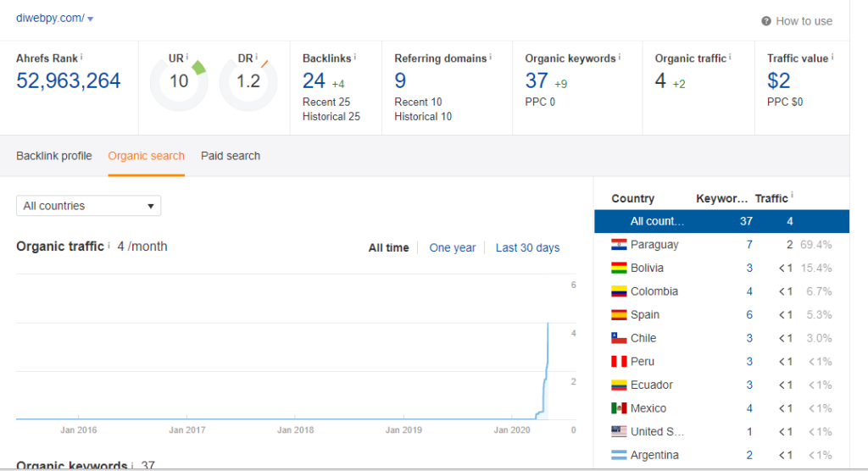Open the All countries dropdown
Image resolution: width=868 pixels, height=471 pixels.
point(88,206)
